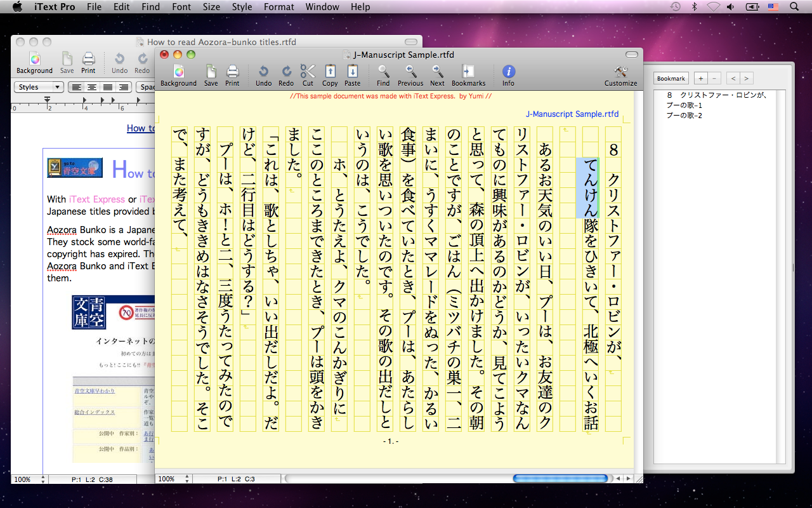Open Time Machine menu bar icon
The height and width of the screenshot is (508, 812).
[676, 7]
